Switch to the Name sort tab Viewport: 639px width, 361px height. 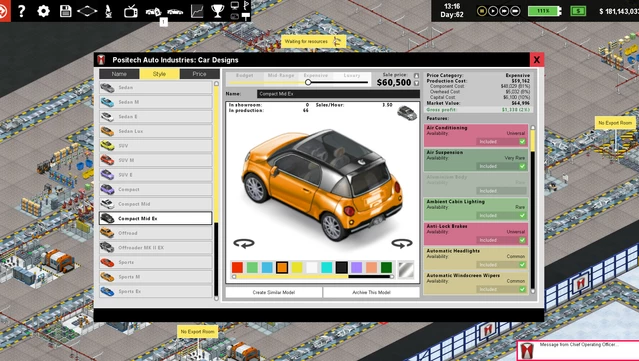119,74
